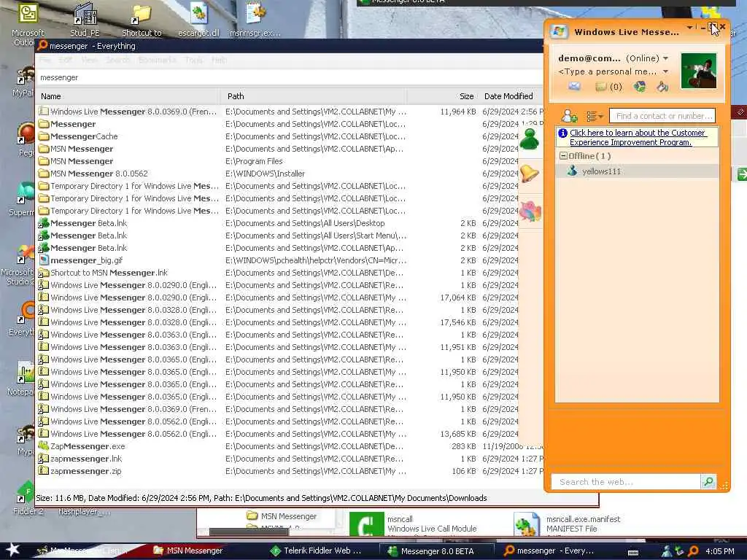This screenshot has width=747, height=560.
Task: Open the escargot.dll desktop icon
Action: point(198,19)
